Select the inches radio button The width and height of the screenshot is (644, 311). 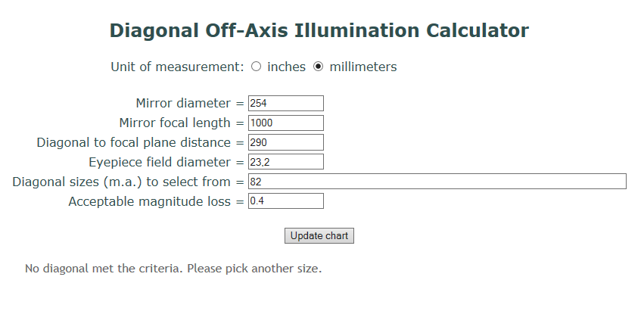[x=256, y=67]
